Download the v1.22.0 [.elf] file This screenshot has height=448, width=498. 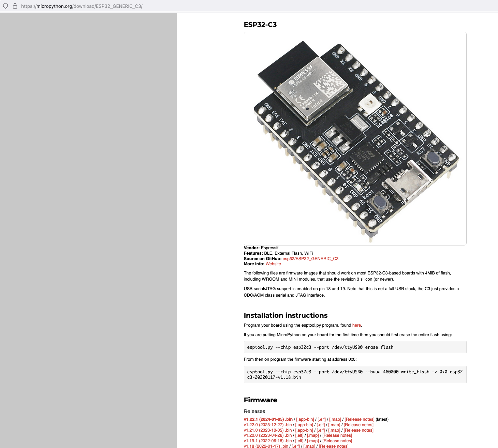coord(321,425)
